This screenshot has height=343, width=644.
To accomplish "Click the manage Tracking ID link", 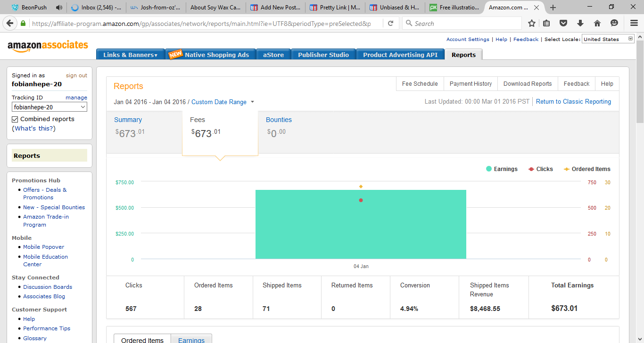I will 76,98.
